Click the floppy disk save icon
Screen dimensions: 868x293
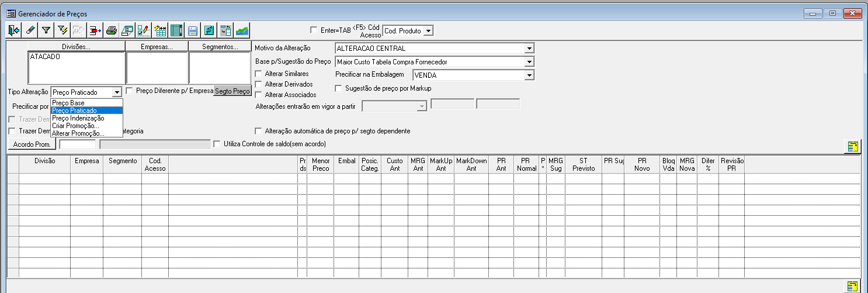pyautogui.click(x=193, y=30)
